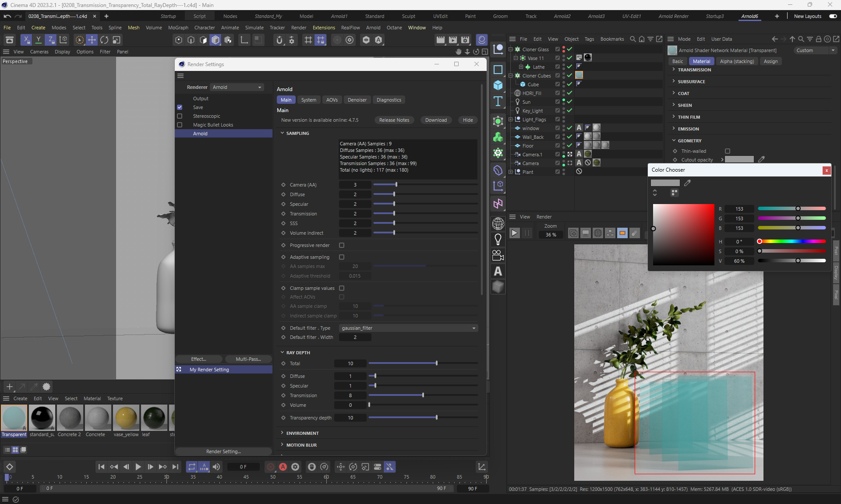
Task: Click the Light bulb icon in the palette
Action: [498, 239]
